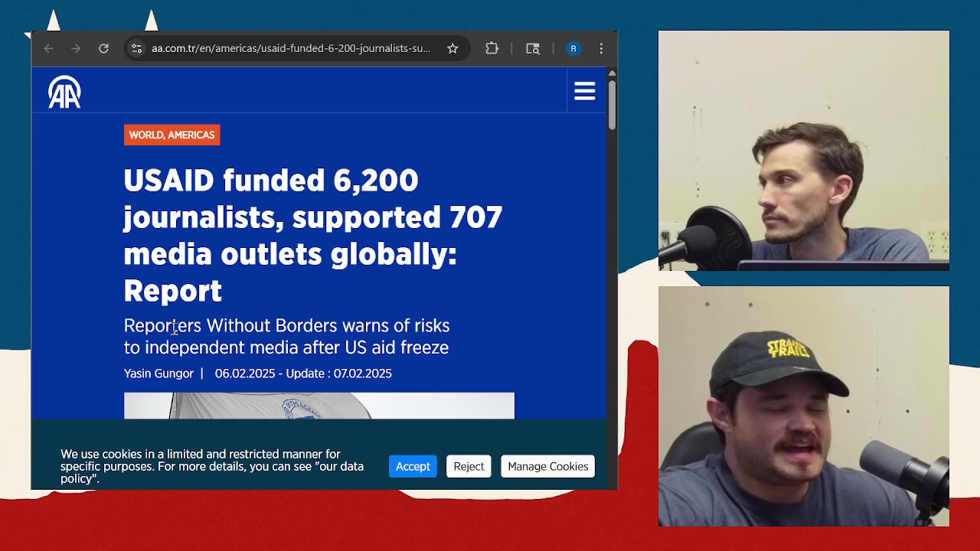Click the date 06.02.2025 - Update : 07.02.2025
The width and height of the screenshot is (980, 551).
coord(303,373)
